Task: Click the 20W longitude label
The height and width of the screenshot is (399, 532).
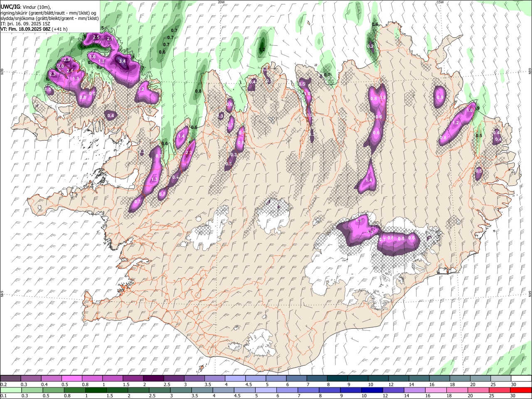Action: pyautogui.click(x=222, y=2)
